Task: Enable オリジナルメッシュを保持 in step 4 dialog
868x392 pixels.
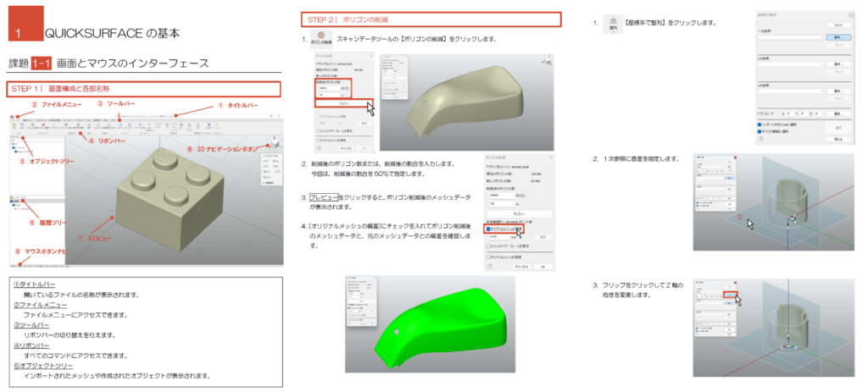Action: pyautogui.click(x=488, y=257)
